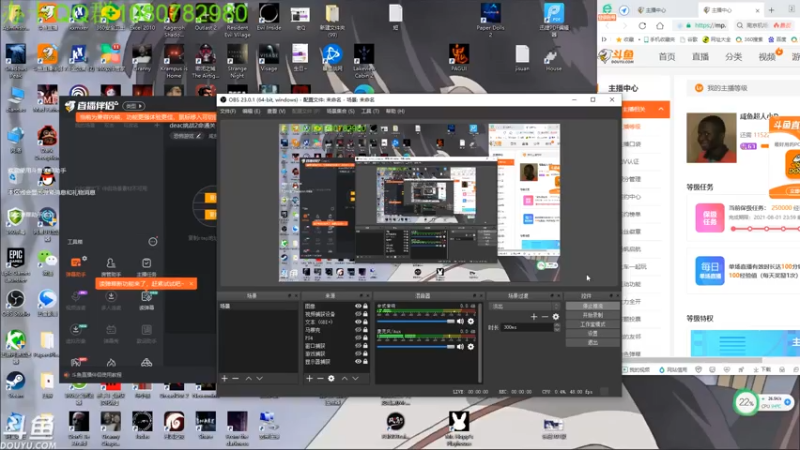This screenshot has width=800, height=450.
Task: Mute the desktop audio speaker icon
Action: [x=460, y=321]
